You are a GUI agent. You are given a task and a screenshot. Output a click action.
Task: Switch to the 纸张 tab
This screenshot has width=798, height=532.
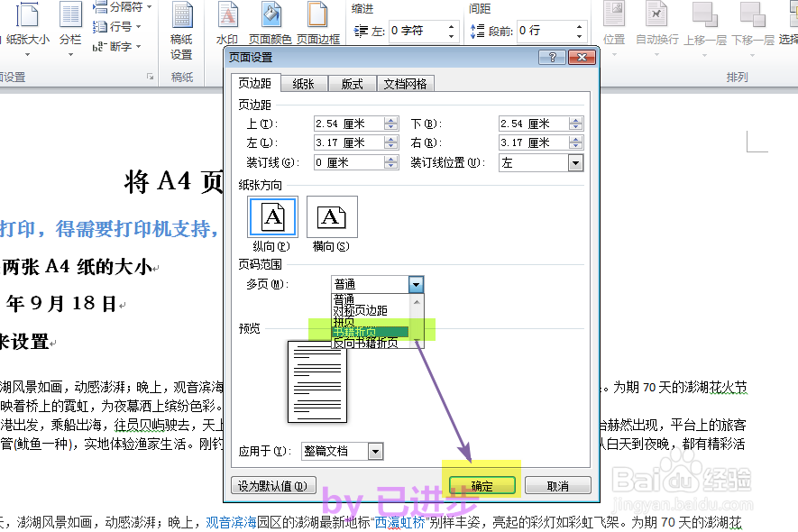(302, 83)
